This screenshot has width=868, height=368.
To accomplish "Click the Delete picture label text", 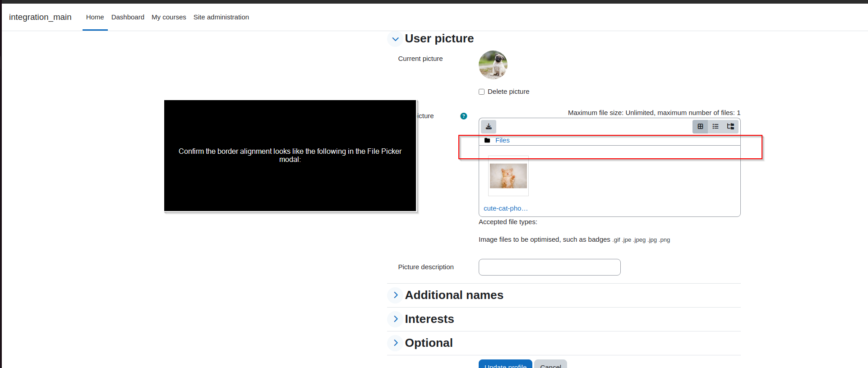I will 508,92.
